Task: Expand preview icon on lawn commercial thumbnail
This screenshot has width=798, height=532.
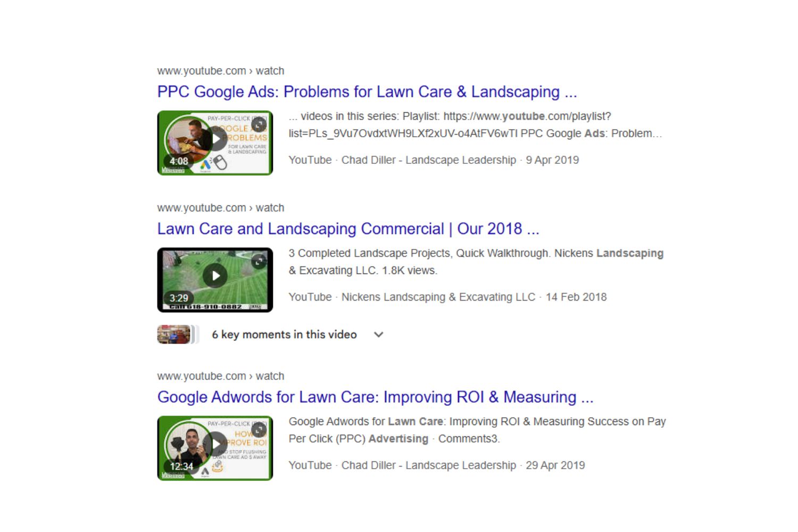Action: click(259, 261)
